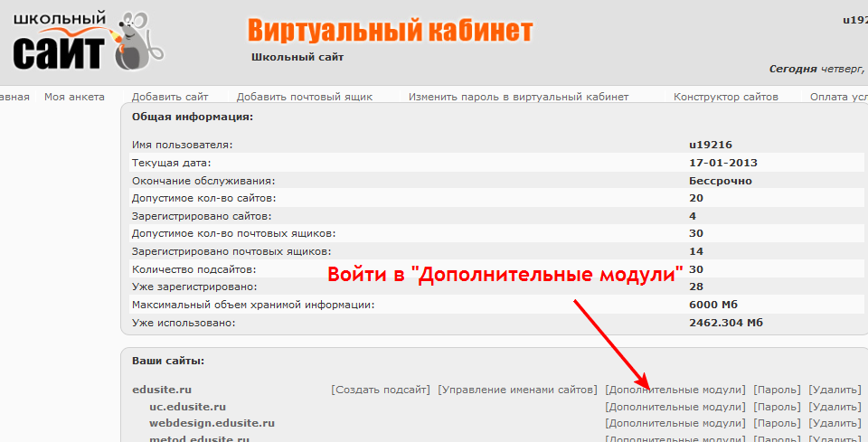Viewport: 868px width, 442px height.
Task: Click the Школьный сайт subtitle under the heading
Action: (x=297, y=57)
